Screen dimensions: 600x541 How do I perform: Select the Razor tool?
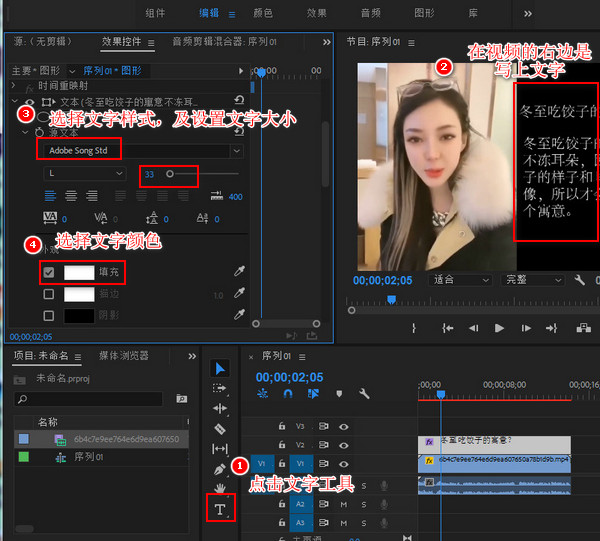click(x=220, y=429)
